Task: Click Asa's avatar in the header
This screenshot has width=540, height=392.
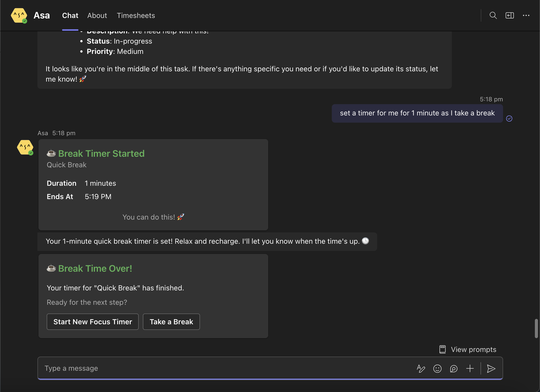Action: coord(19,15)
